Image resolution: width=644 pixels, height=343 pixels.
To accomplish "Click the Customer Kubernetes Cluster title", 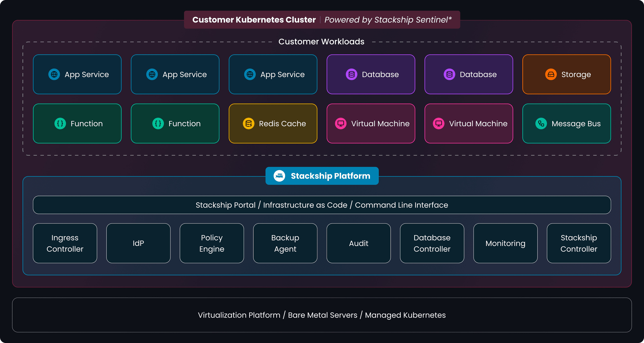I will pyautogui.click(x=254, y=20).
